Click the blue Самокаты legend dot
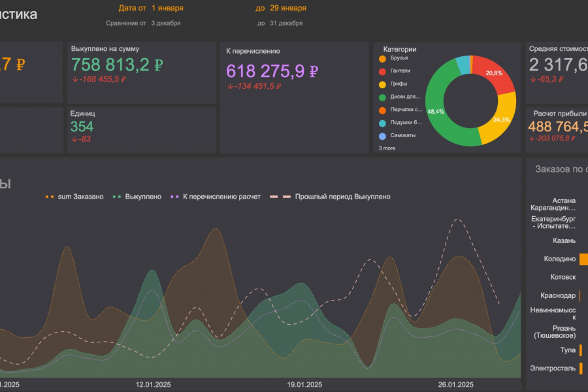The image size is (588, 392). (382, 136)
